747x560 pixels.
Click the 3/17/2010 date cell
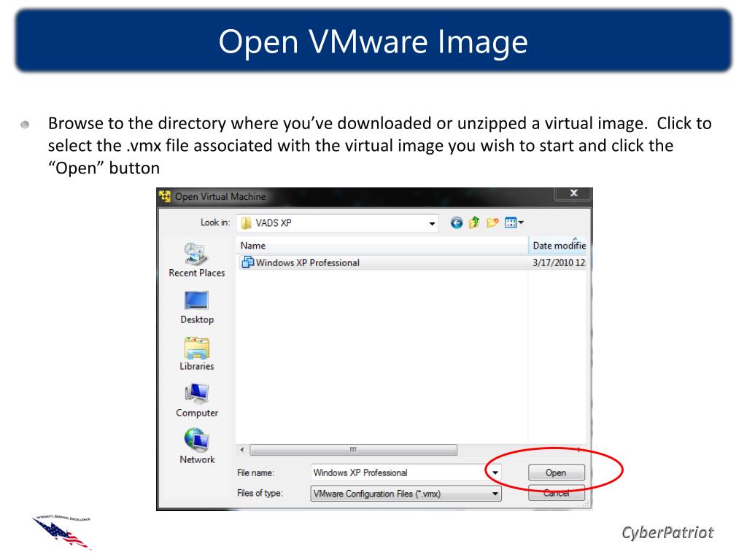click(558, 262)
